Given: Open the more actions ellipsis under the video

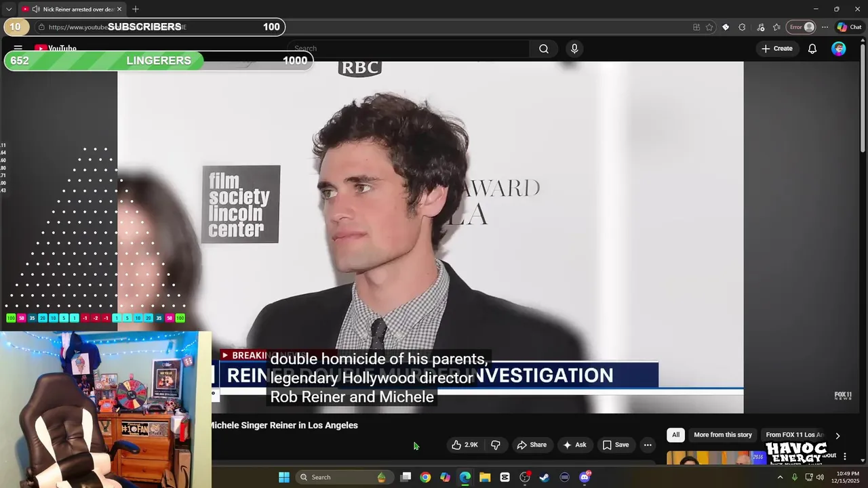Looking at the screenshot, I should click(648, 445).
